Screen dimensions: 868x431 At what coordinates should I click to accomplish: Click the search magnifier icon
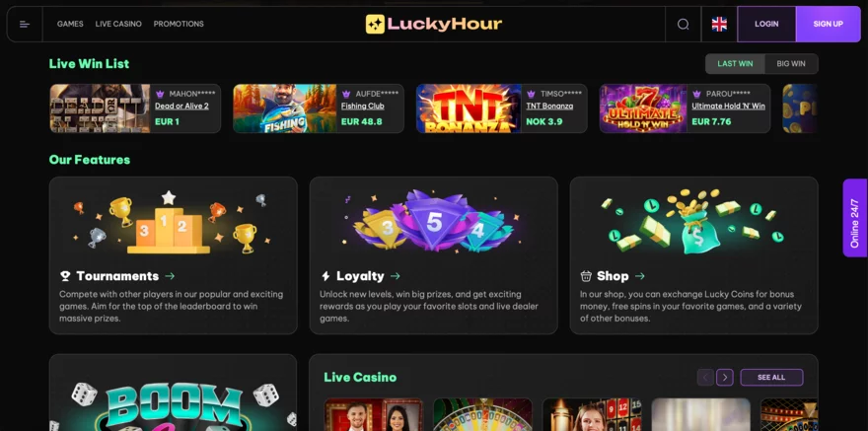point(684,24)
